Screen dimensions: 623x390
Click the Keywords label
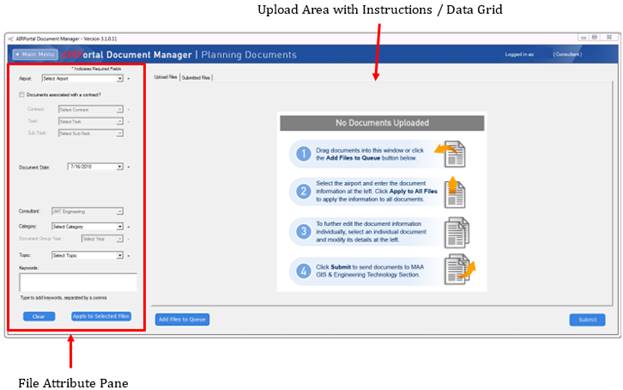pyautogui.click(x=28, y=268)
